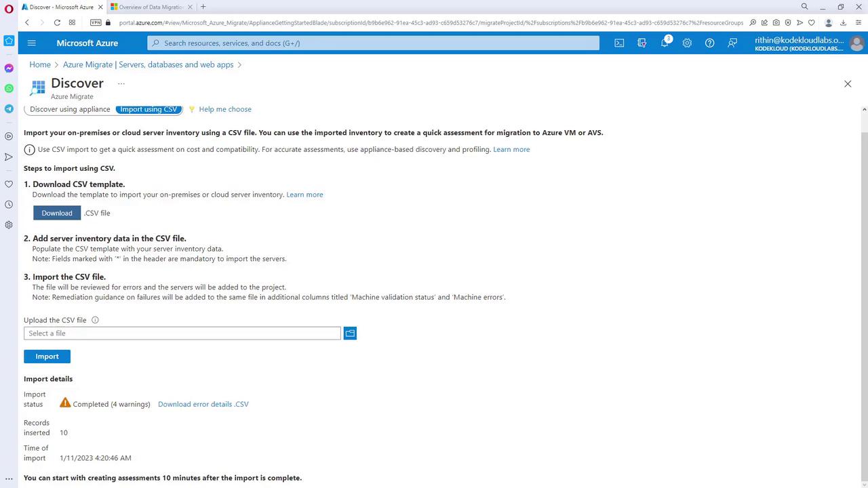Open the feedback icon in header

[732, 43]
